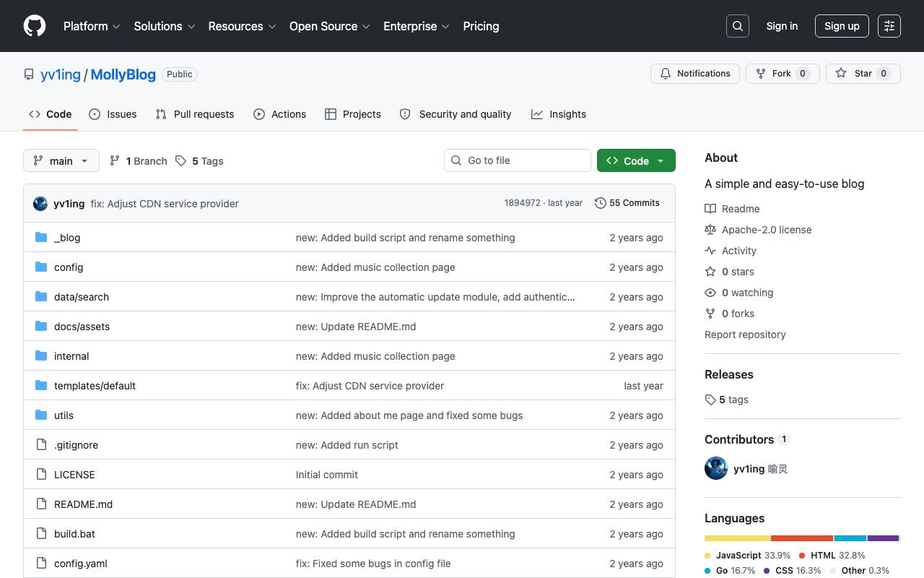Screen dimensions: 924x578
Task: Star the MollyBlog repository
Action: 863,74
